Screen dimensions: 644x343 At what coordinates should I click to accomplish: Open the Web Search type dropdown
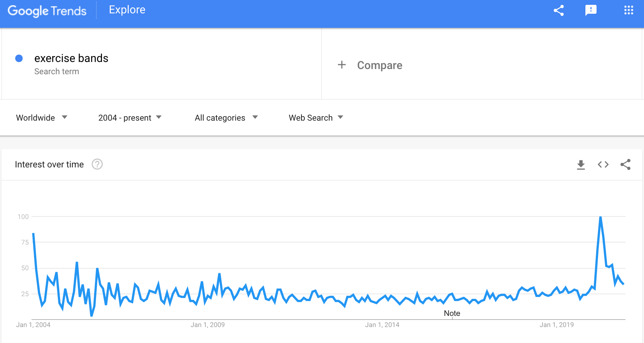pyautogui.click(x=316, y=118)
